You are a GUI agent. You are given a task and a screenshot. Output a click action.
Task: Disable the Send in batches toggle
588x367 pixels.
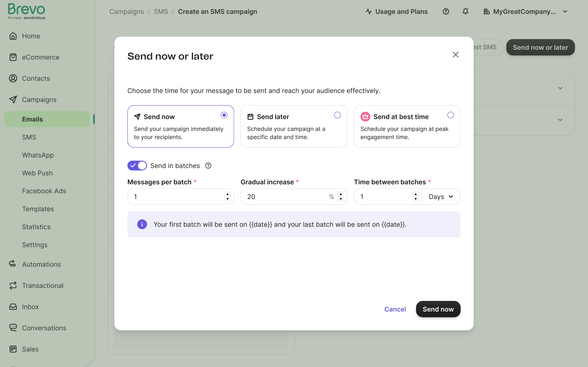tap(137, 166)
